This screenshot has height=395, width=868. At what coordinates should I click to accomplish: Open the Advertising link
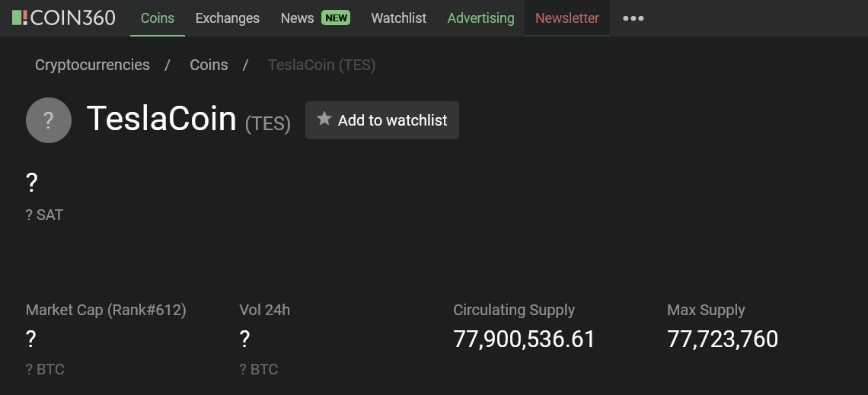(480, 18)
